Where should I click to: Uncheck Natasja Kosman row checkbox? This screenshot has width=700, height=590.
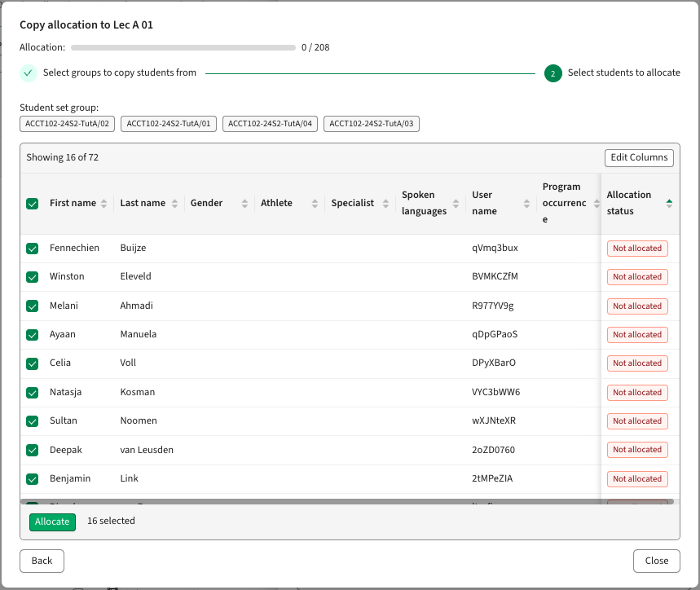point(32,392)
